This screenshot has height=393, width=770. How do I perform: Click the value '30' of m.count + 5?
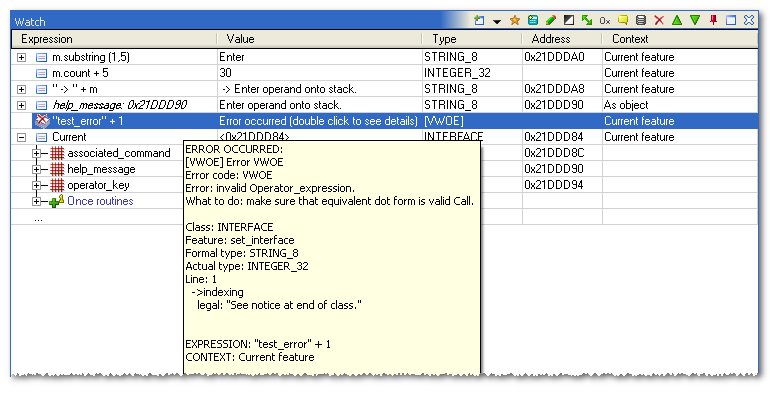[x=225, y=73]
